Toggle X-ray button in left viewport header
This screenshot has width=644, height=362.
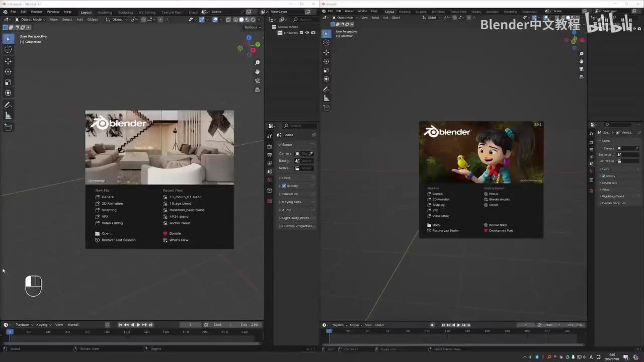point(228,20)
